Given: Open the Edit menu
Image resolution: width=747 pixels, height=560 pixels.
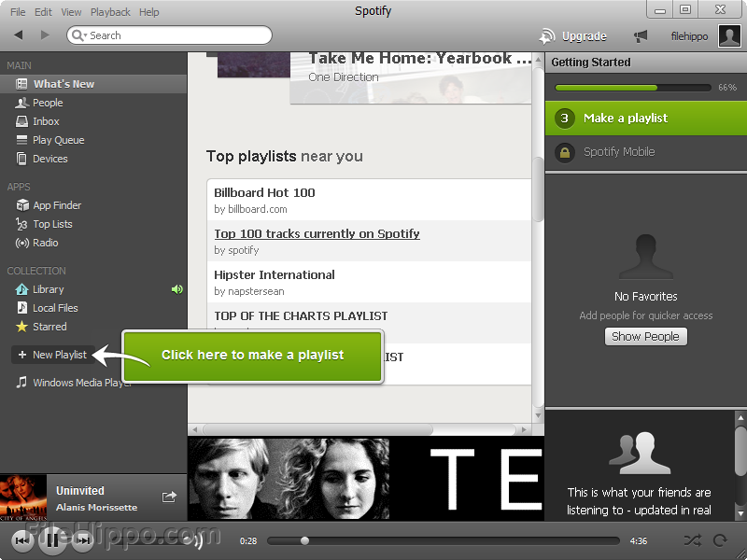Looking at the screenshot, I should tap(43, 12).
